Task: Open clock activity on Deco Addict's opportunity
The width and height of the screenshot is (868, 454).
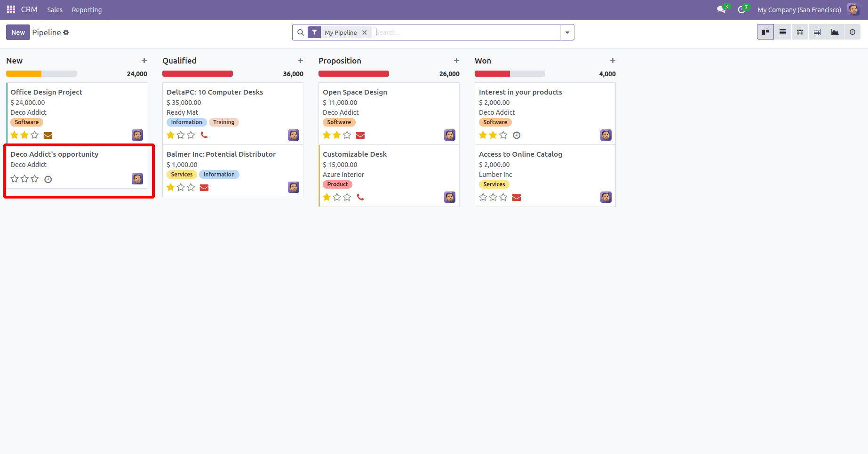Action: [48, 179]
